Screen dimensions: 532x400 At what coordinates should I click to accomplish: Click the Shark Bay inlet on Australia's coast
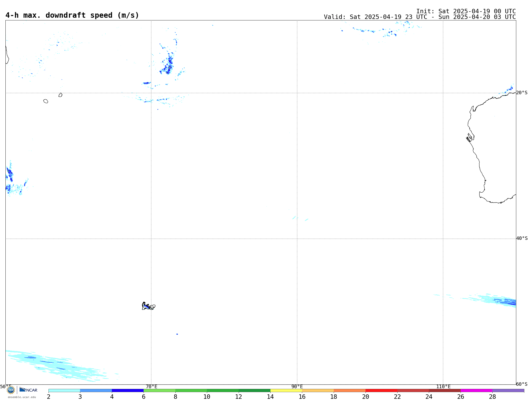pyautogui.click(x=470, y=138)
